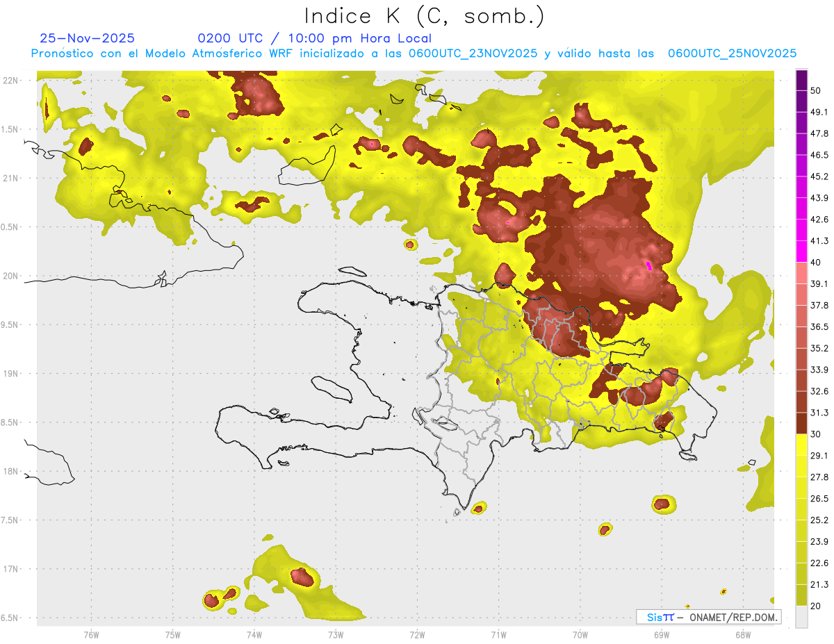The width and height of the screenshot is (834, 644).
Task: Select the '25-Nov-2025' date text
Action: click(x=88, y=38)
